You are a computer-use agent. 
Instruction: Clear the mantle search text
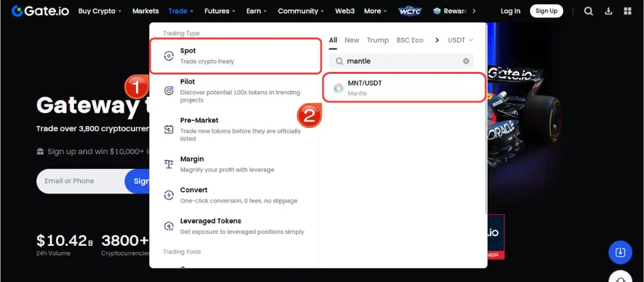point(466,61)
